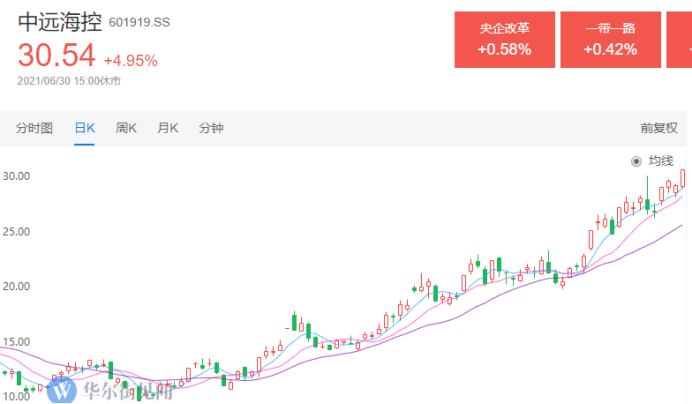The image size is (692, 404).
Task: Select the 分钟 minute chart tab
Action: (210, 128)
